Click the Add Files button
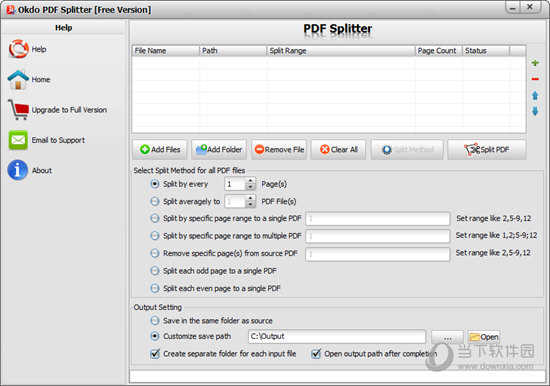 (160, 149)
